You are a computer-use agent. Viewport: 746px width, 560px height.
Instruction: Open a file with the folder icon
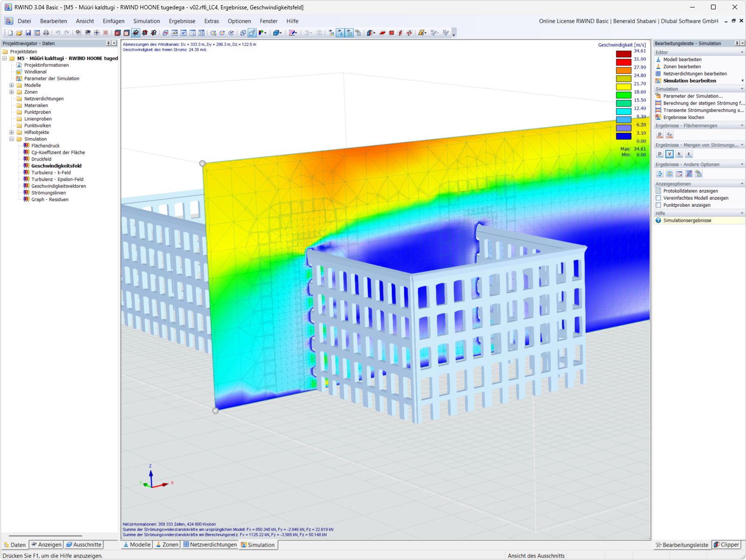(x=19, y=33)
